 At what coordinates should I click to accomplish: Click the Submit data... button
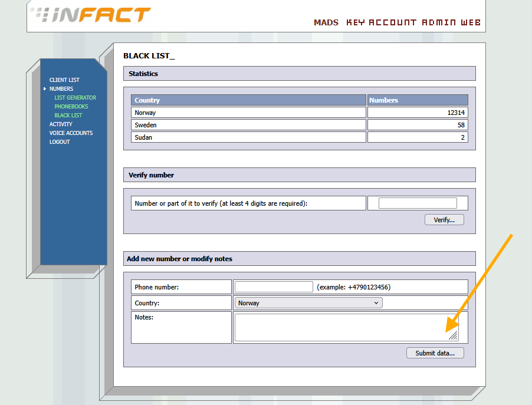click(x=435, y=353)
